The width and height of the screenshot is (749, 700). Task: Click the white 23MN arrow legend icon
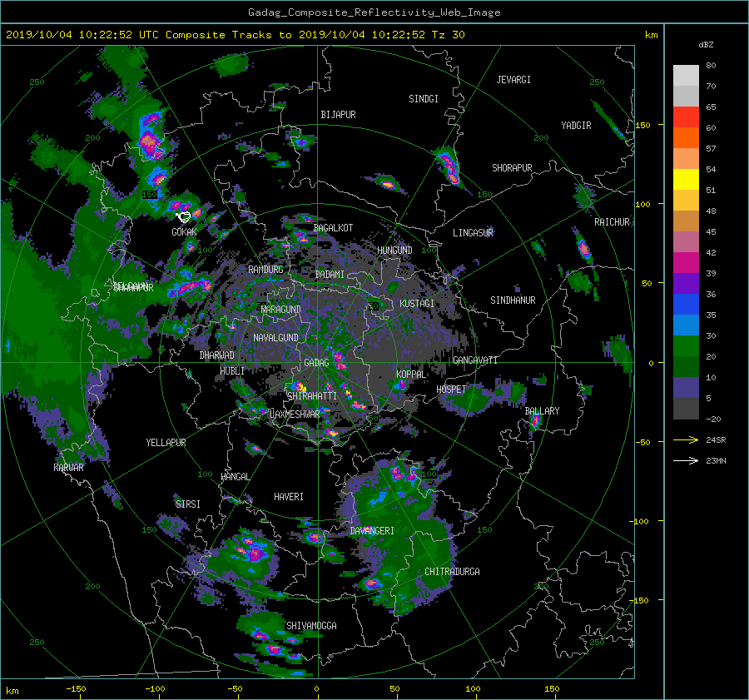pos(686,460)
